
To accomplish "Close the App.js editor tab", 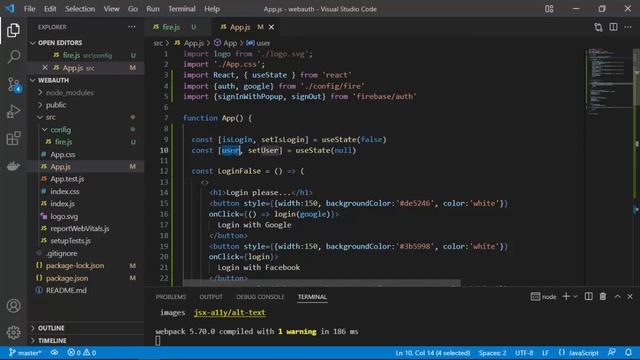I will pyautogui.click(x=271, y=27).
